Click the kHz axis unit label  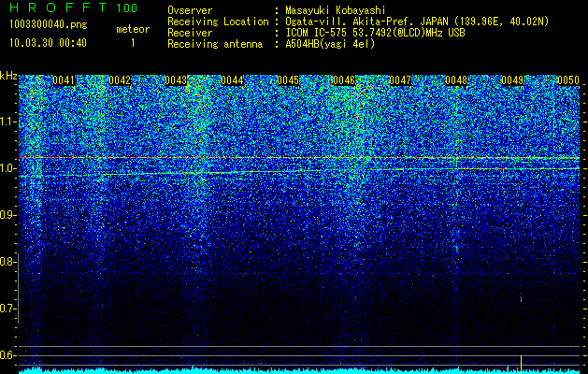(x=8, y=76)
